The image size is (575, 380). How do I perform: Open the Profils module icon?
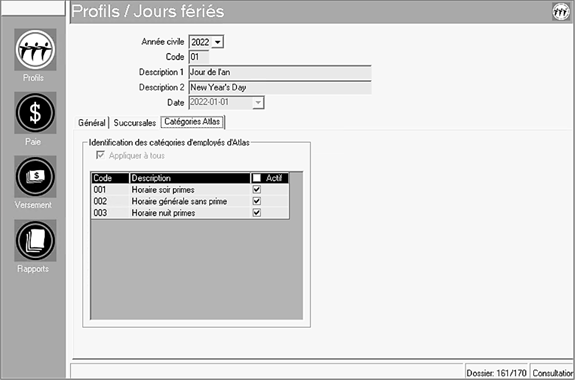pyautogui.click(x=35, y=50)
